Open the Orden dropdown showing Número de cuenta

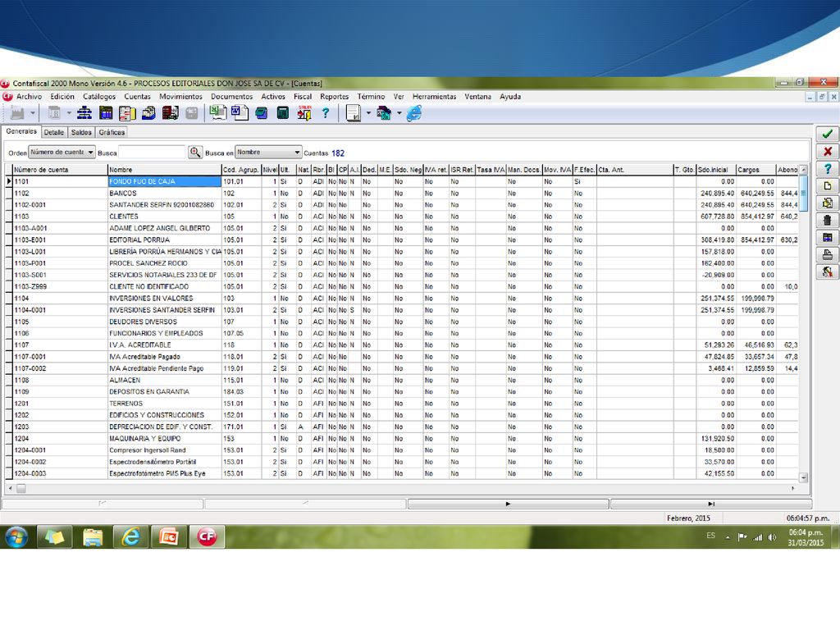click(62, 152)
